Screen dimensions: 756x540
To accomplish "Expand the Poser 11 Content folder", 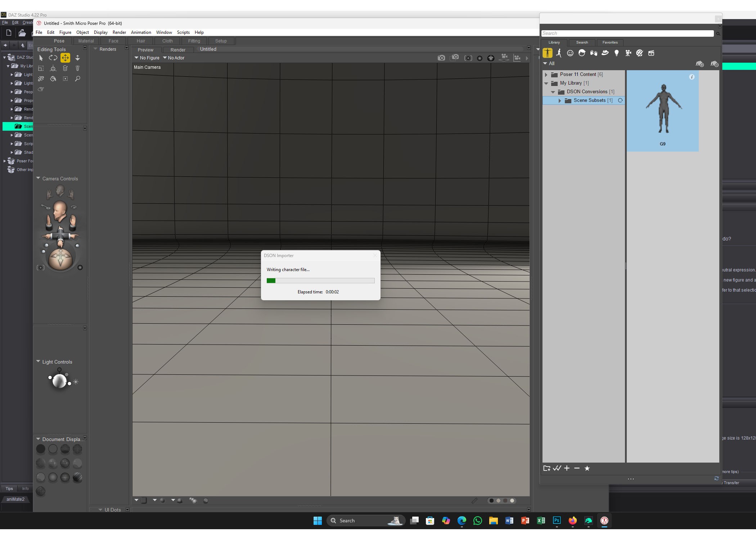I will pos(546,75).
